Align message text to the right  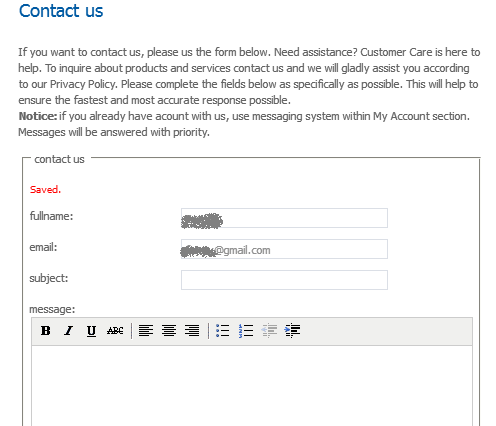click(x=192, y=331)
